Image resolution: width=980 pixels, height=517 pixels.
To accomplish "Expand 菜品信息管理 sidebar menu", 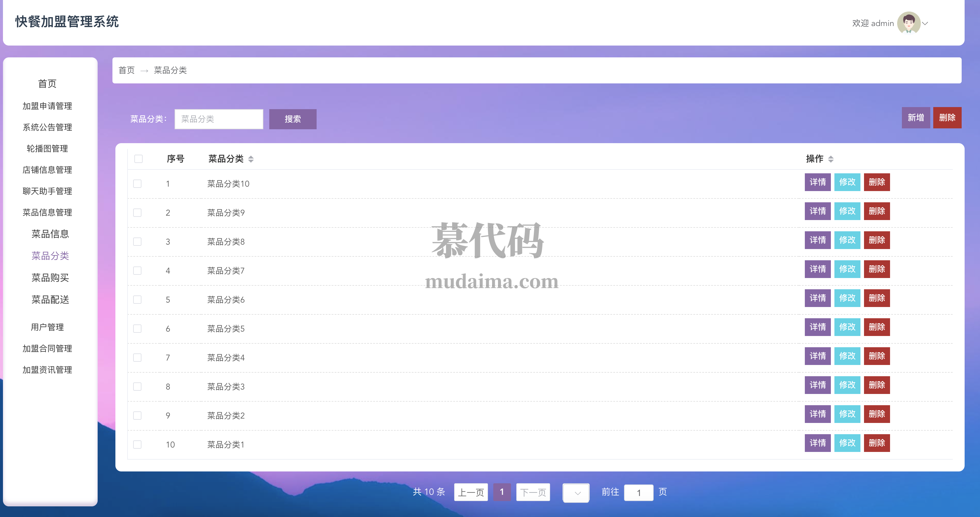I will 47,212.
